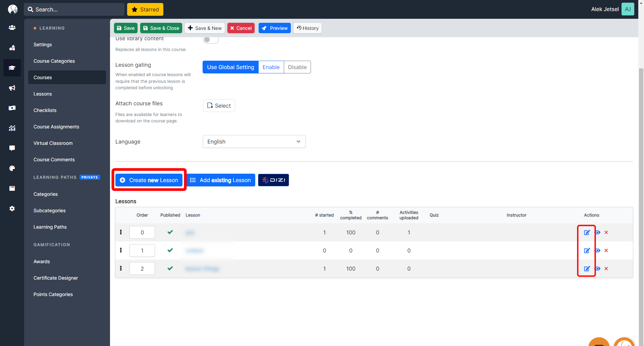Screen dimensions: 644x346
Task: Delete the lesson with order 2
Action: pos(606,269)
